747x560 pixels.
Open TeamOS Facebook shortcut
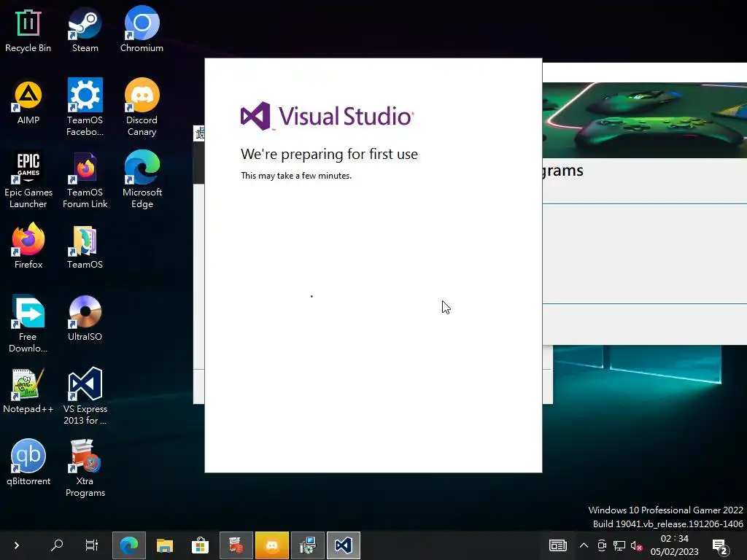click(x=85, y=108)
